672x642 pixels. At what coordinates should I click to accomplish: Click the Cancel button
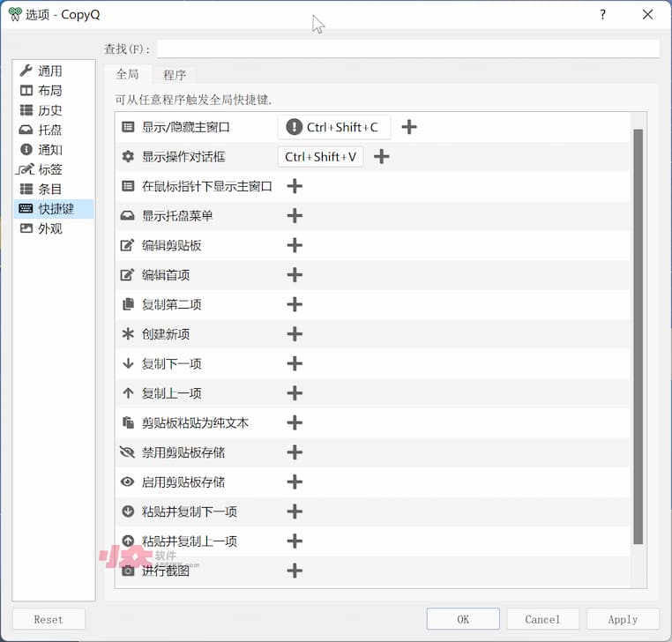pyautogui.click(x=542, y=619)
